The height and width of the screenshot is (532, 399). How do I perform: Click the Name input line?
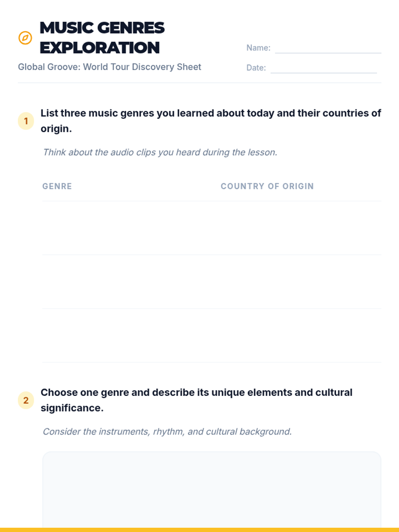(x=328, y=48)
